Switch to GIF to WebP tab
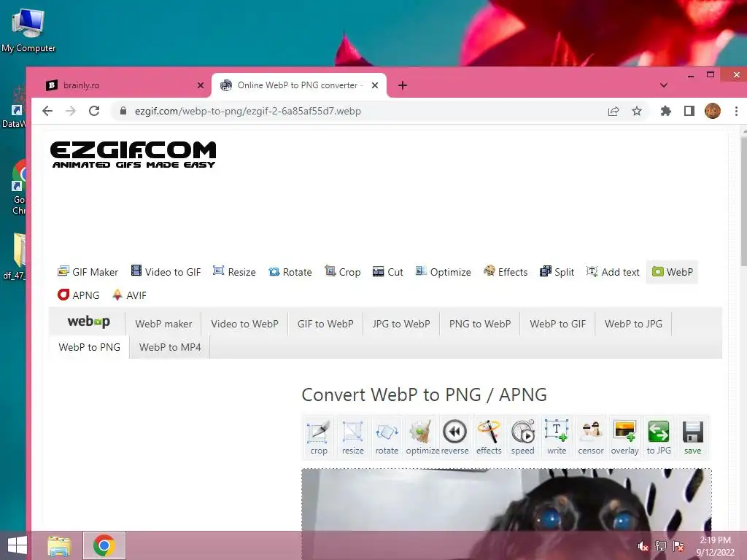 (x=325, y=324)
